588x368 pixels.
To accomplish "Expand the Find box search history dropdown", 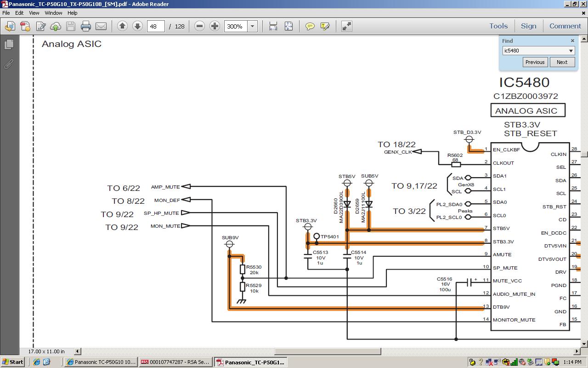I will point(571,51).
